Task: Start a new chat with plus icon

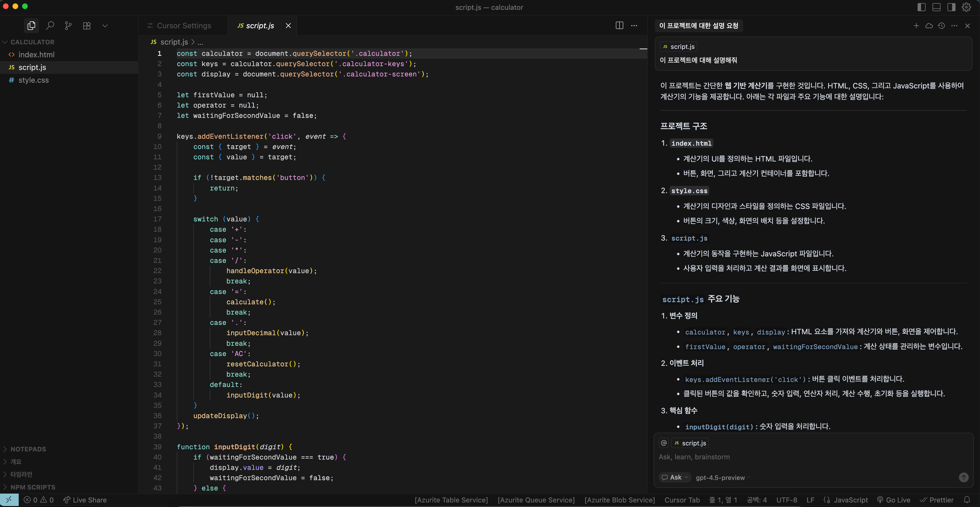Action: click(x=916, y=25)
